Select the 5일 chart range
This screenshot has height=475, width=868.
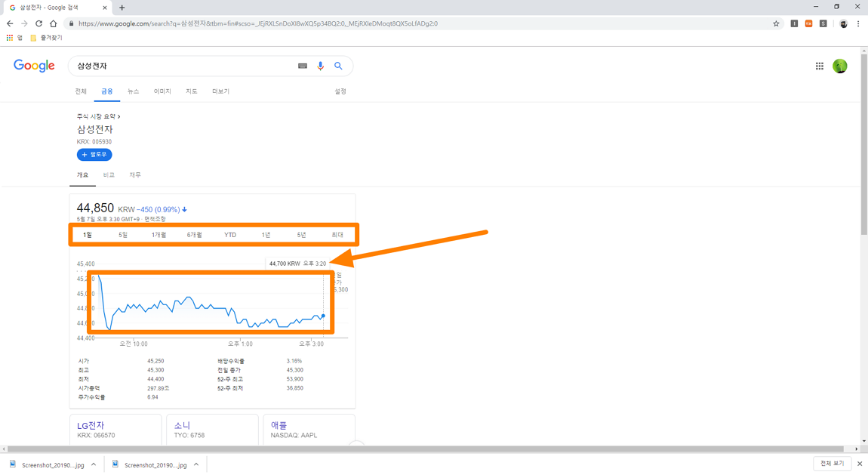click(x=123, y=235)
